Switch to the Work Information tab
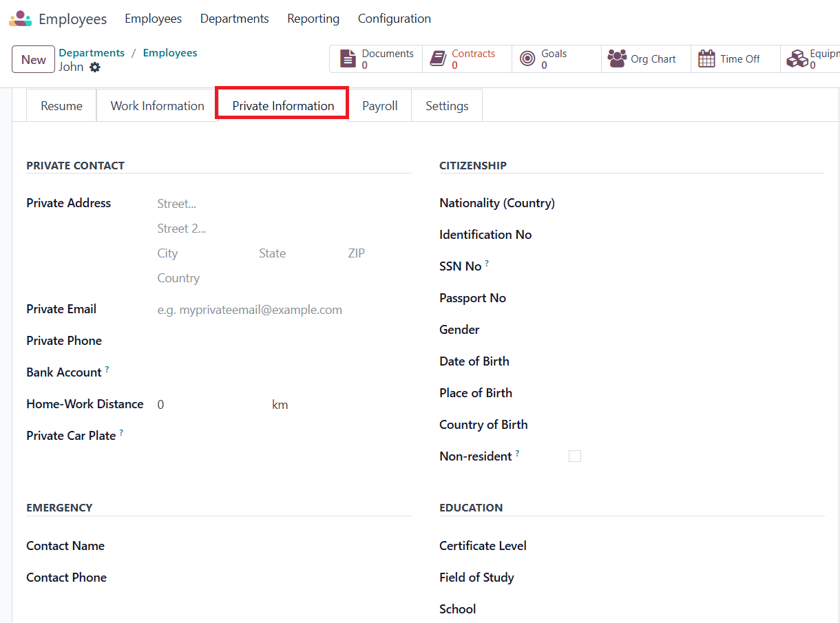The width and height of the screenshot is (840, 623). click(x=157, y=105)
